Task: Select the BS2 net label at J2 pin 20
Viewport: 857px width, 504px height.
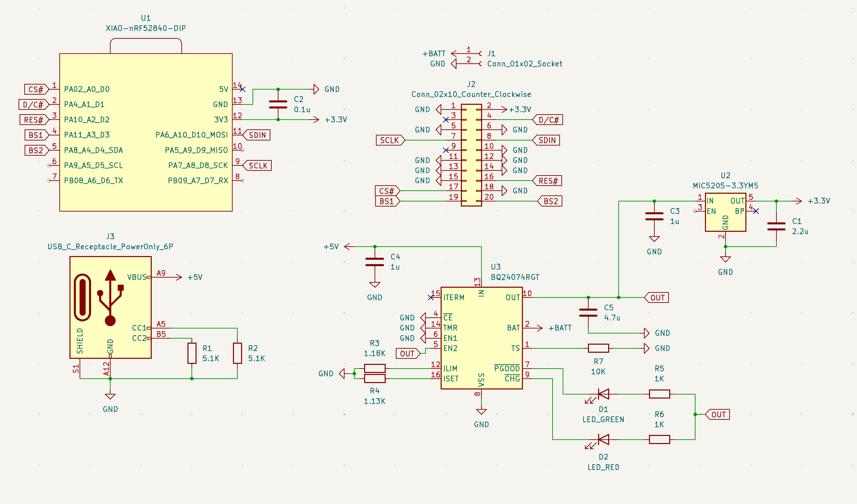Action: coord(550,201)
